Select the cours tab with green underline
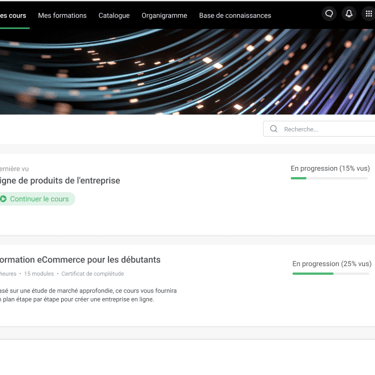Viewport: 375px width, 375px height. coord(13,15)
